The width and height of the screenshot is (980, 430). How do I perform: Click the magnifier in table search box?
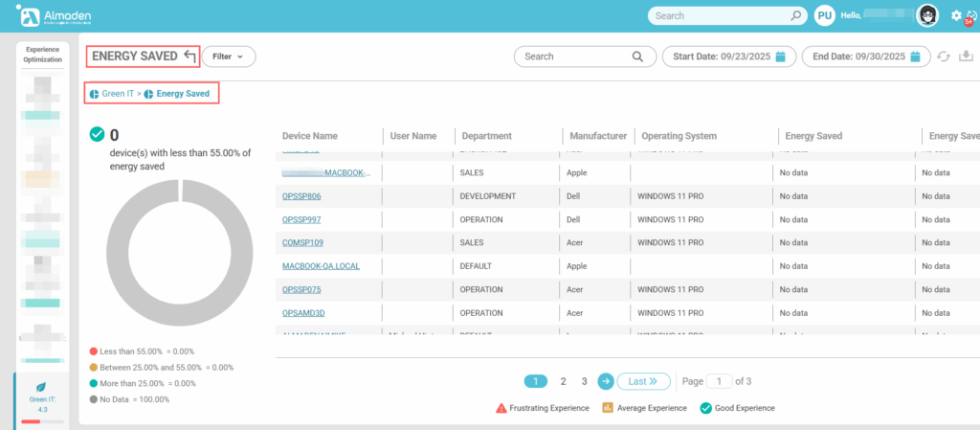tap(638, 57)
